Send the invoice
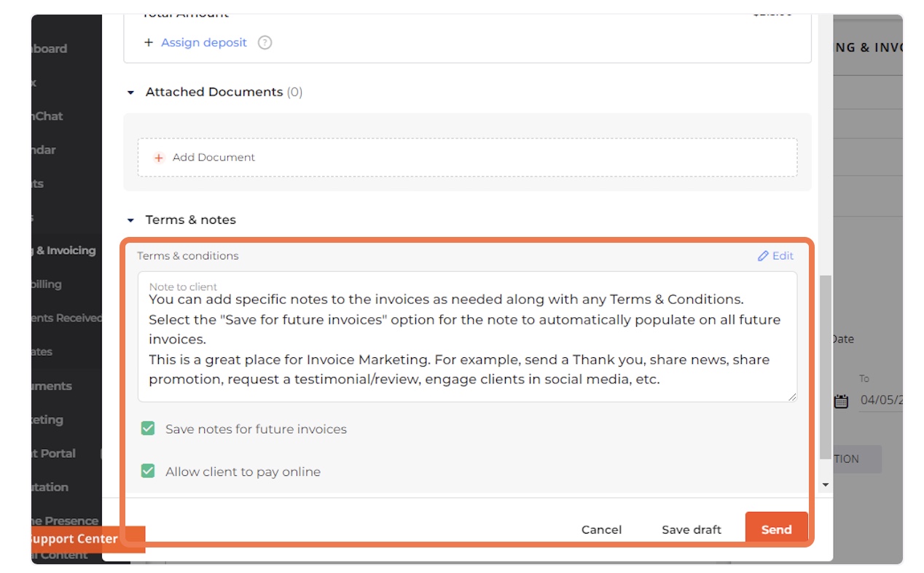The width and height of the screenshot is (924, 573). coord(776,529)
